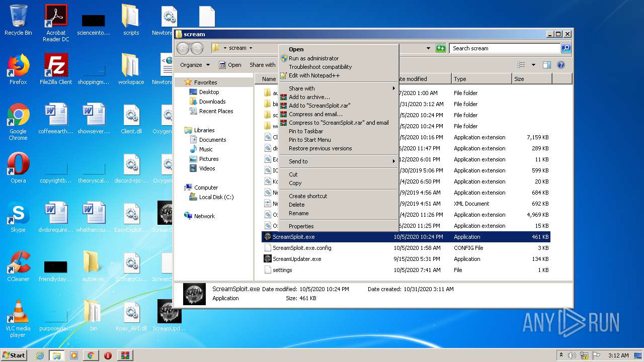Toggle the preview pane icon
Viewport: 644px width, 362px height.
pyautogui.click(x=547, y=65)
